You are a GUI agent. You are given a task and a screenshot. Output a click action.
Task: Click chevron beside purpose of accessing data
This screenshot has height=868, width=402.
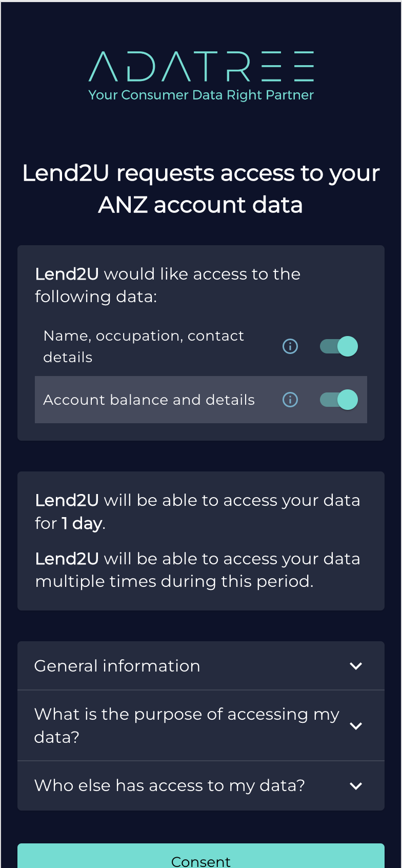[x=356, y=726]
